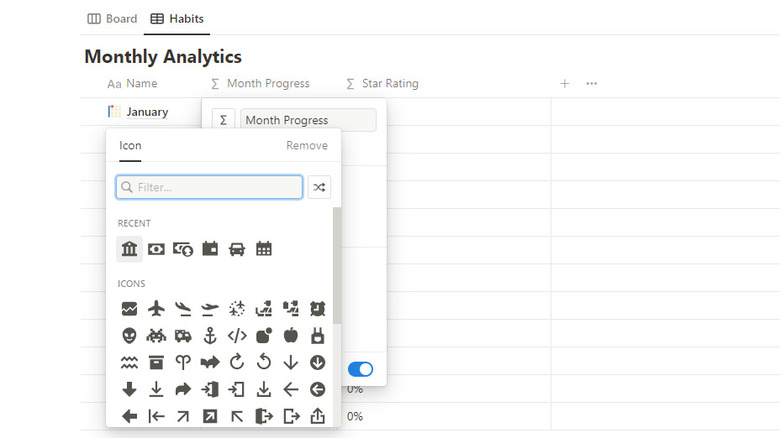Pick the archive box icon

156,362
